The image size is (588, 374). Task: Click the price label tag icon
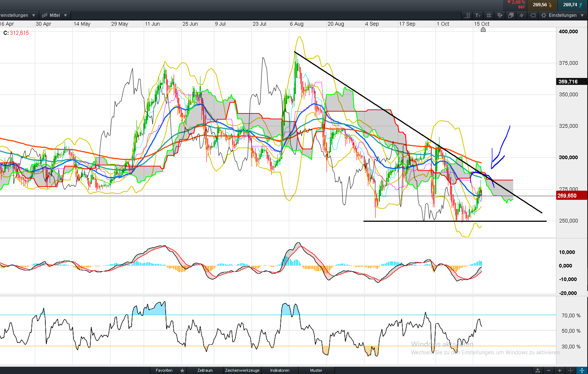(533, 15)
